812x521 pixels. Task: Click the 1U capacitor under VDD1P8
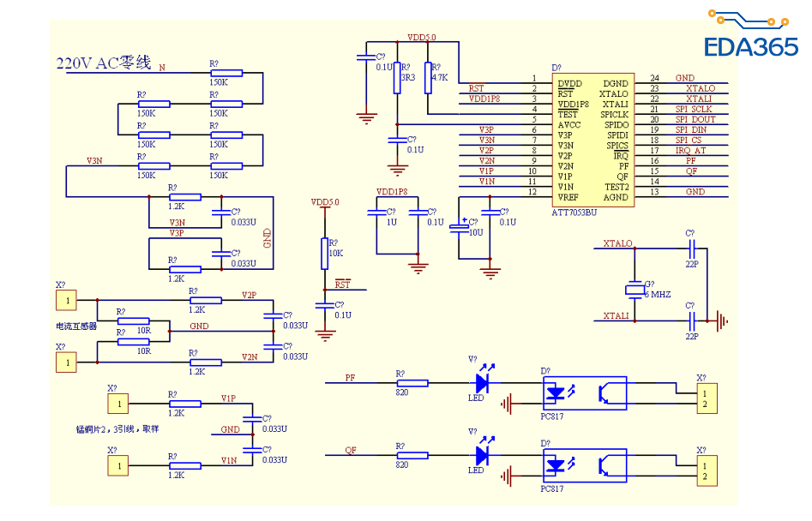(x=376, y=213)
